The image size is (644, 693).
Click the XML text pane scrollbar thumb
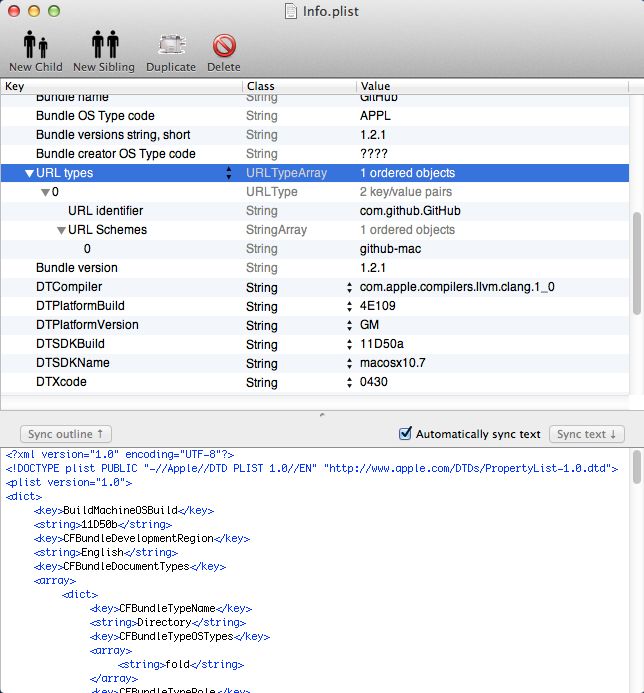click(637, 467)
